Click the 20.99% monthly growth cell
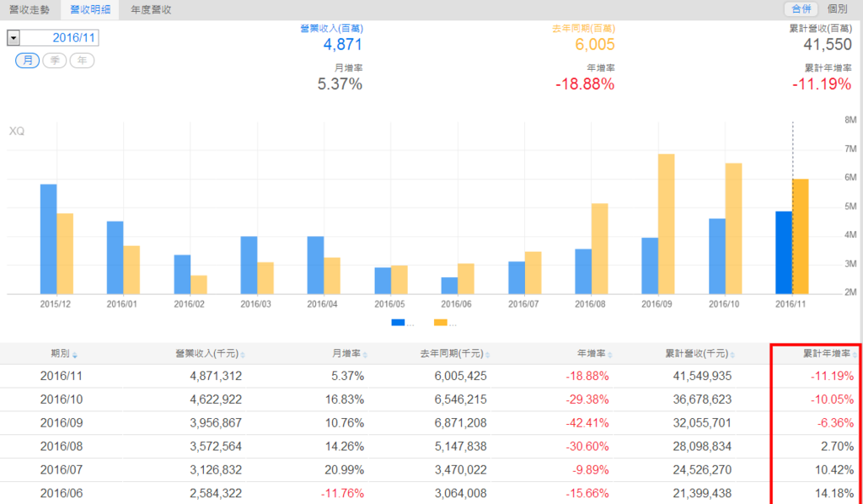The width and height of the screenshot is (863, 504). pyautogui.click(x=345, y=470)
